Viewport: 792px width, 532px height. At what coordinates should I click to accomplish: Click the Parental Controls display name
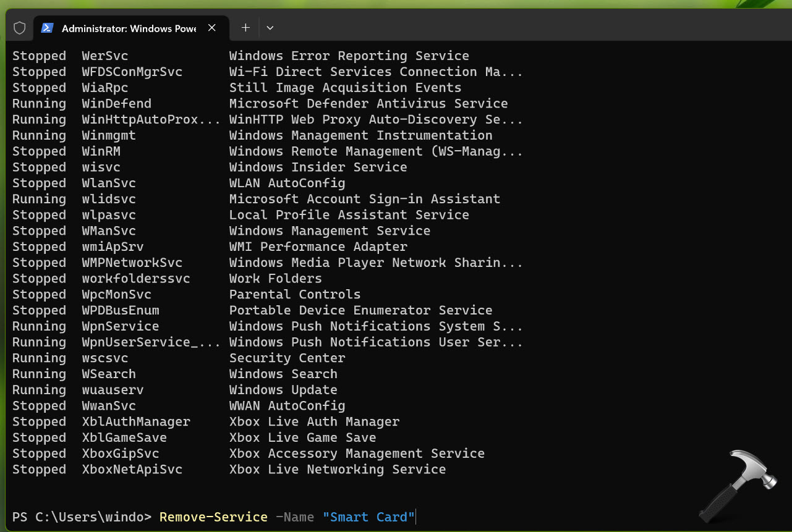pos(294,295)
